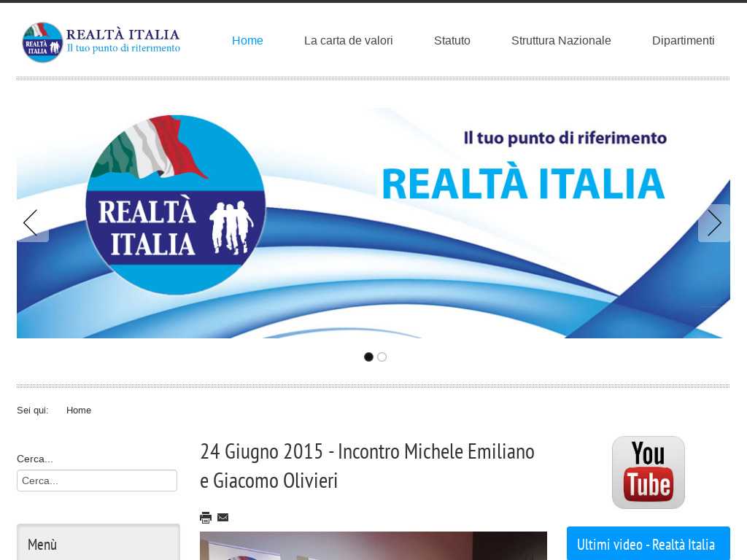Click the print article icon

tap(206, 518)
